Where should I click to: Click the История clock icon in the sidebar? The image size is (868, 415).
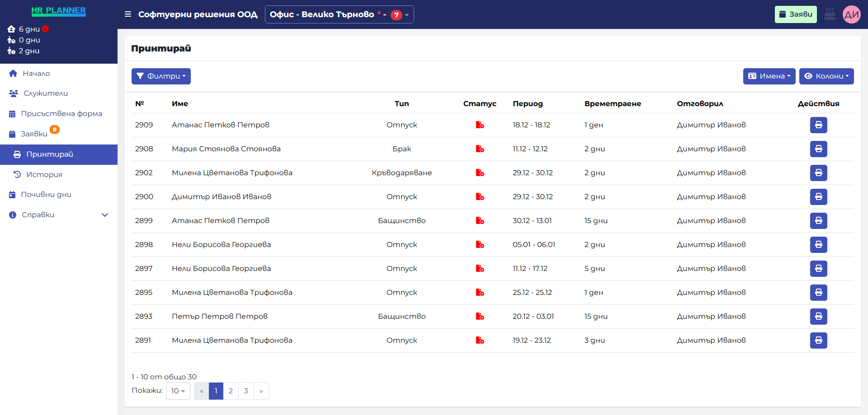click(x=17, y=174)
